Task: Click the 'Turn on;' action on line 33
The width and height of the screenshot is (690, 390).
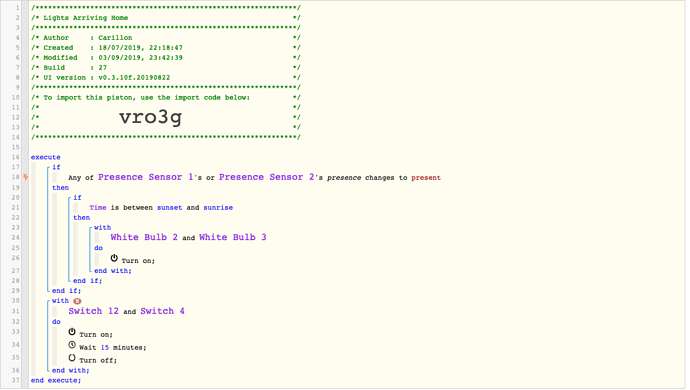Action: [95, 335]
